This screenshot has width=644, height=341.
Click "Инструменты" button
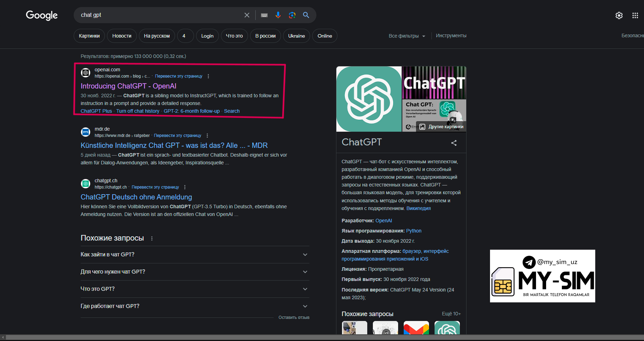click(x=451, y=36)
